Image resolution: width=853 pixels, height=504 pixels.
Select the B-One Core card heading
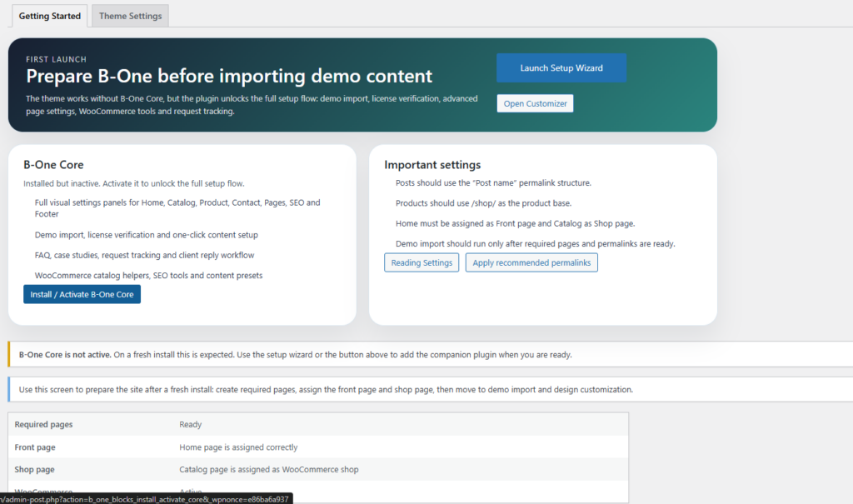53,165
